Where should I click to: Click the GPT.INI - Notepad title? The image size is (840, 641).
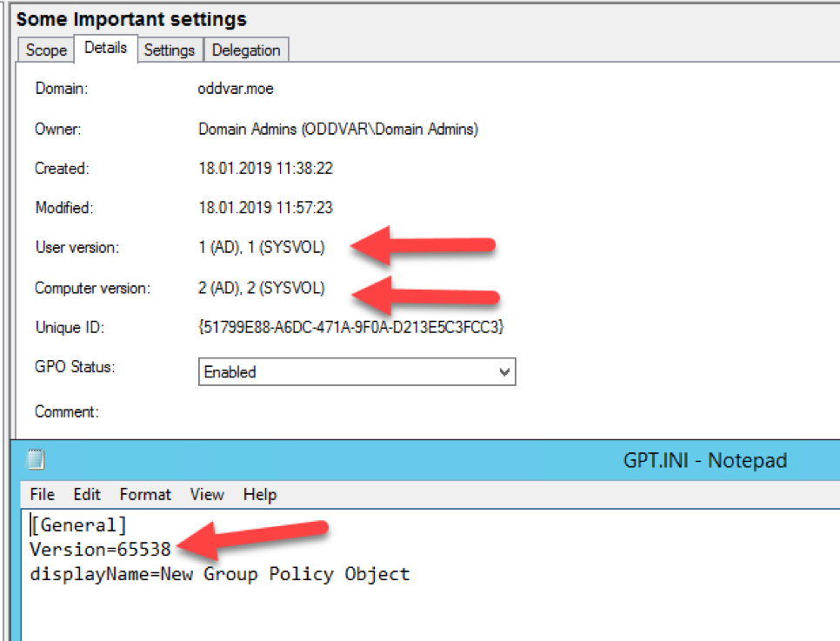(705, 460)
